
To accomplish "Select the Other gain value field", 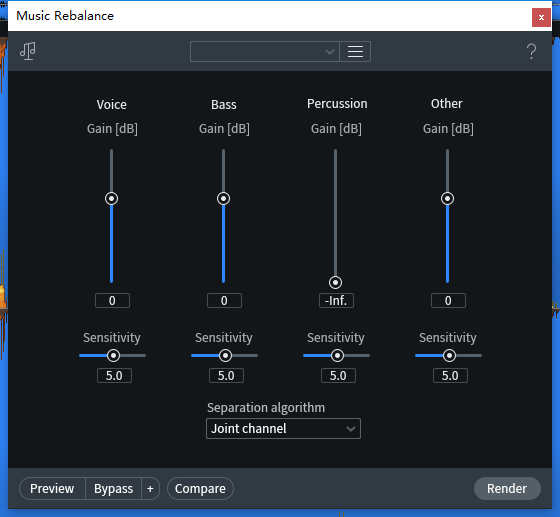I will [448, 301].
